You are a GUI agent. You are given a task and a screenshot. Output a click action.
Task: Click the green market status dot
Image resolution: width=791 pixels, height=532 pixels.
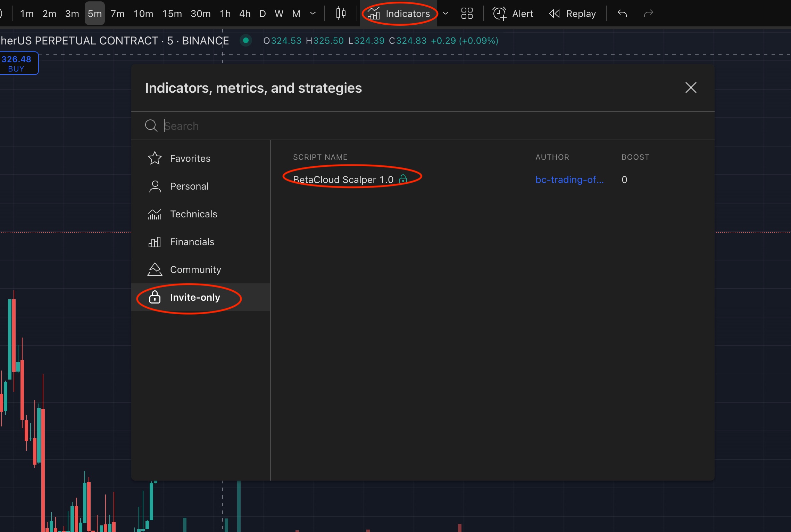tap(246, 41)
